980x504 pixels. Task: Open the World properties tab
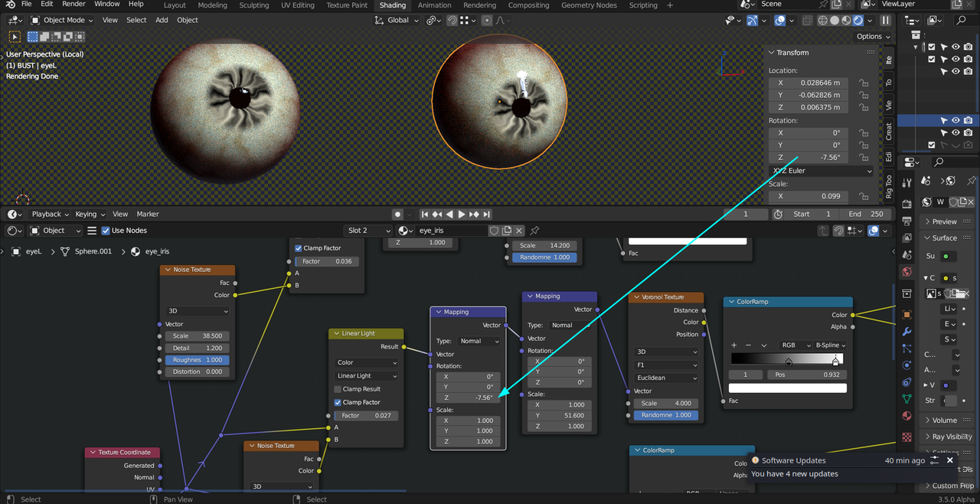coord(907,271)
